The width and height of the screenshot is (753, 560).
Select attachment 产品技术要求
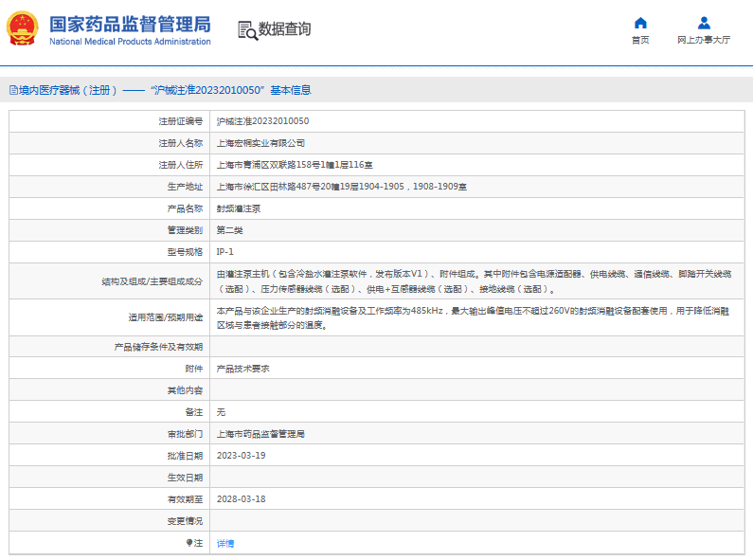[x=243, y=369]
